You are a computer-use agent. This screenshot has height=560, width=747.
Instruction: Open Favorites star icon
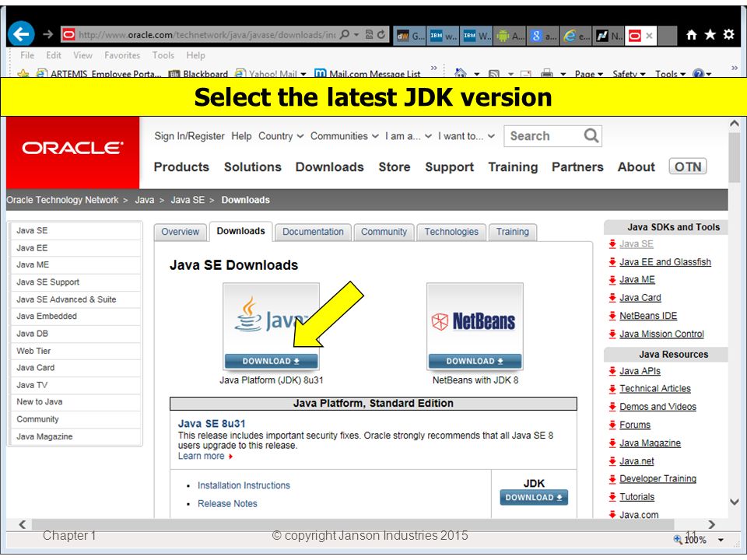pyautogui.click(x=710, y=34)
